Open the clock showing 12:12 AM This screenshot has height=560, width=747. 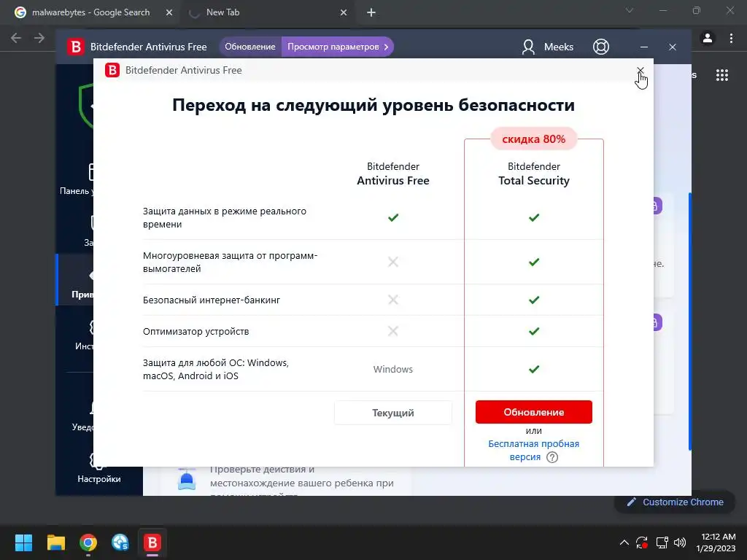tap(716, 542)
